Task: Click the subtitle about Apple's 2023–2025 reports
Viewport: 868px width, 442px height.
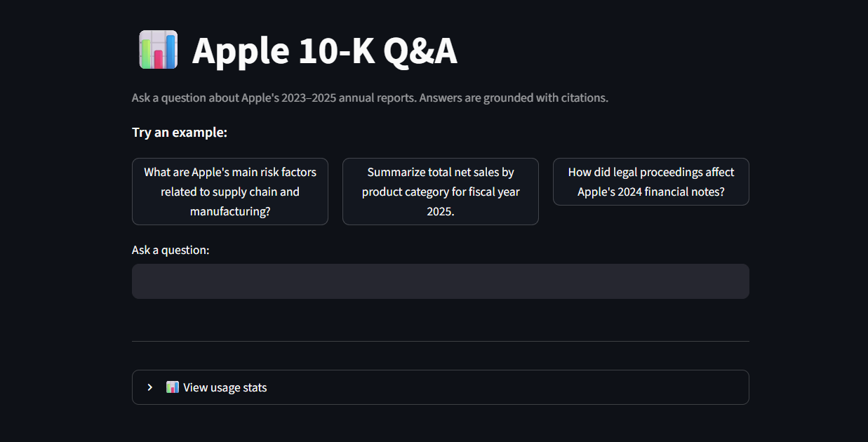Action: point(370,98)
